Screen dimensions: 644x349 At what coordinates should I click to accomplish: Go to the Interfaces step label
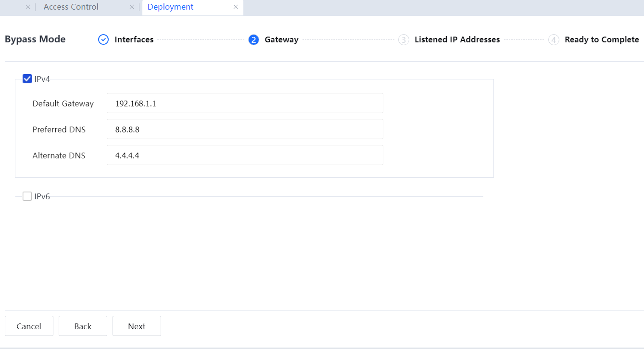pos(134,39)
